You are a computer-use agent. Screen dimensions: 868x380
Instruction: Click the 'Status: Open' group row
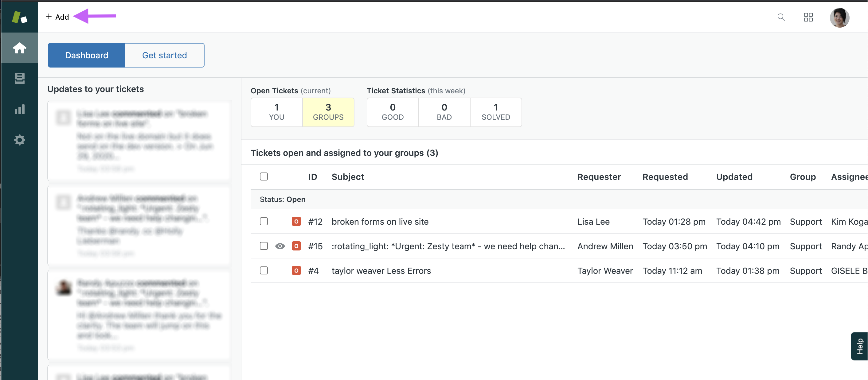pos(559,200)
